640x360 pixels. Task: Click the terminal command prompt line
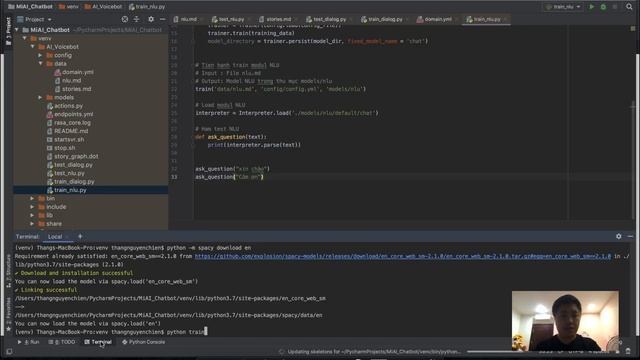(111, 332)
